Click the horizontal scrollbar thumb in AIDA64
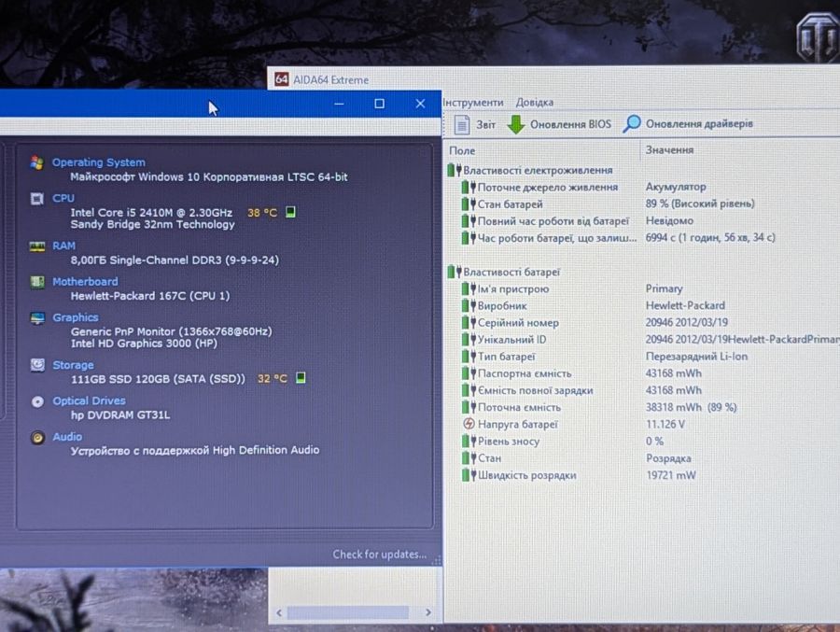 click(348, 612)
